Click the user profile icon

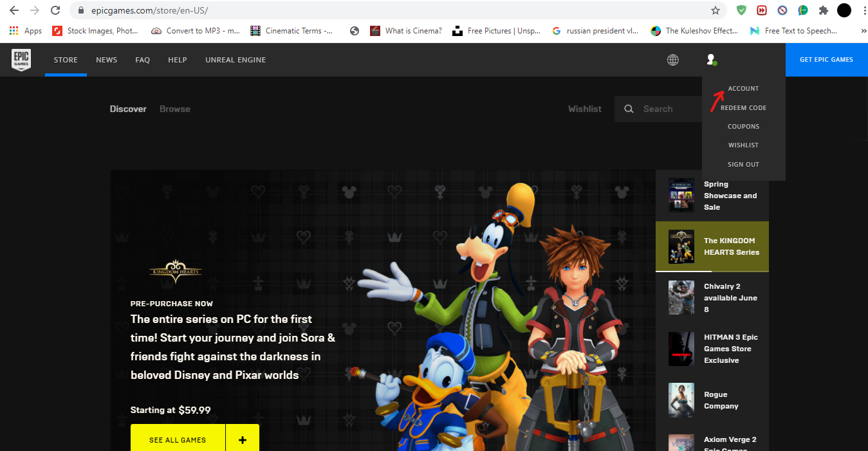click(x=710, y=60)
